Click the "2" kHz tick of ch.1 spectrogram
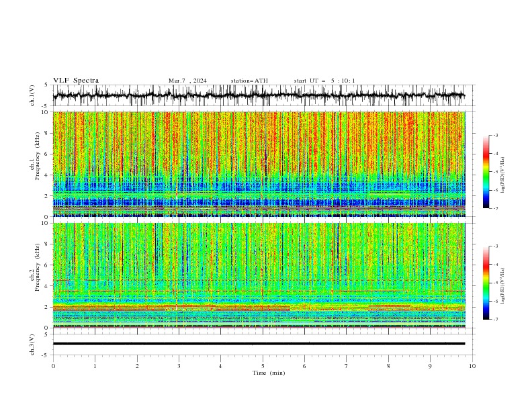Screen dimensions: 532x411 [x=48, y=196]
